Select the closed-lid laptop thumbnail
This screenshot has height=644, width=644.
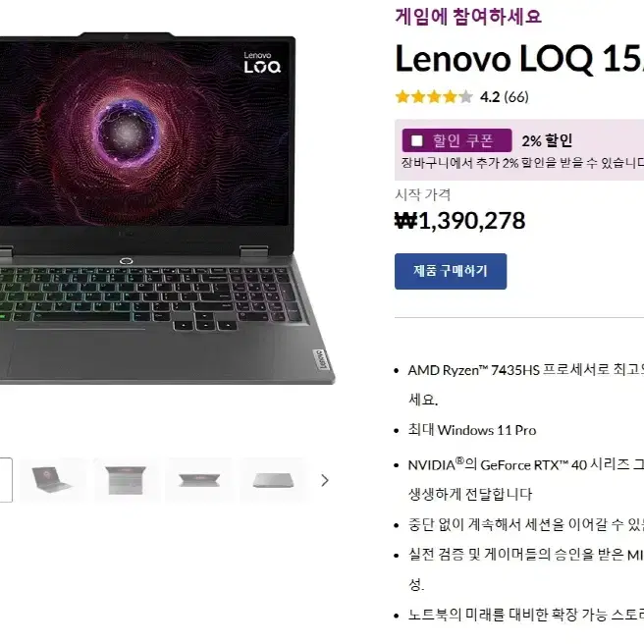(273, 480)
